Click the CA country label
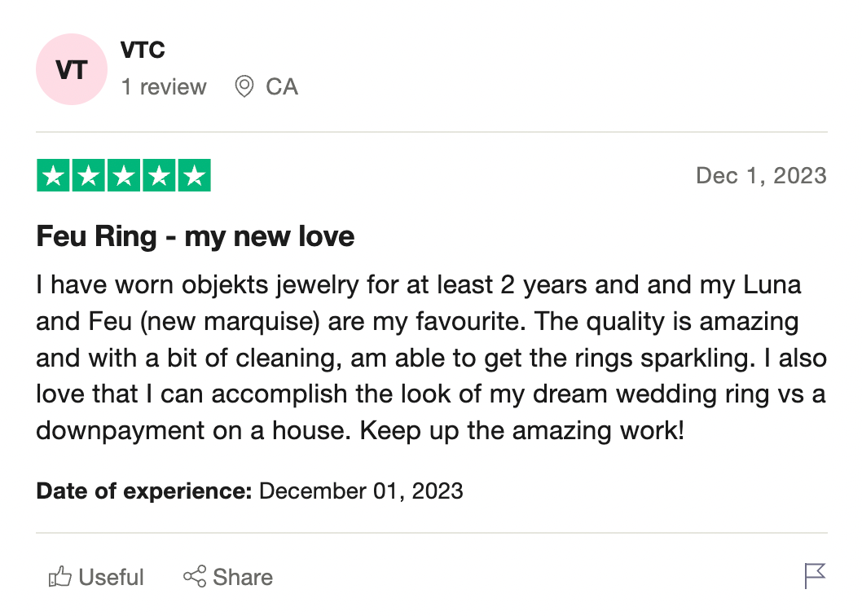The width and height of the screenshot is (862, 616). pyautogui.click(x=282, y=87)
